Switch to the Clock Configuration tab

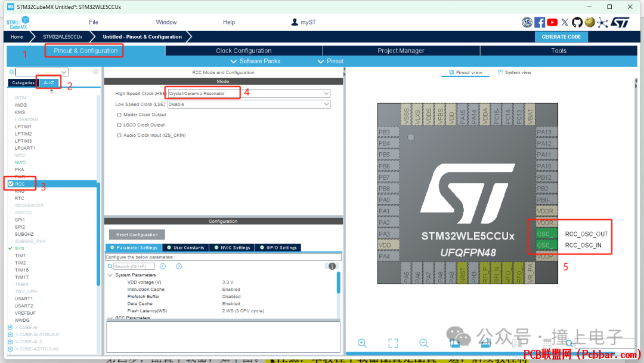[x=244, y=51]
